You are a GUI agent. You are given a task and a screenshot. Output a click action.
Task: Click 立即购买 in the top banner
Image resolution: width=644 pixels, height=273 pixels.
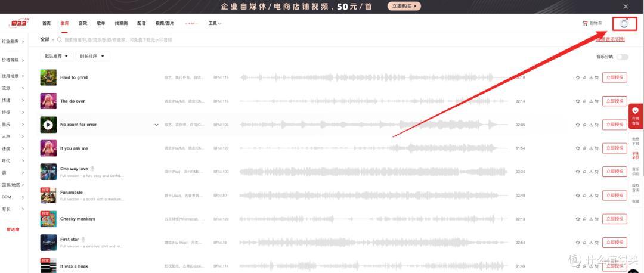[x=404, y=6]
